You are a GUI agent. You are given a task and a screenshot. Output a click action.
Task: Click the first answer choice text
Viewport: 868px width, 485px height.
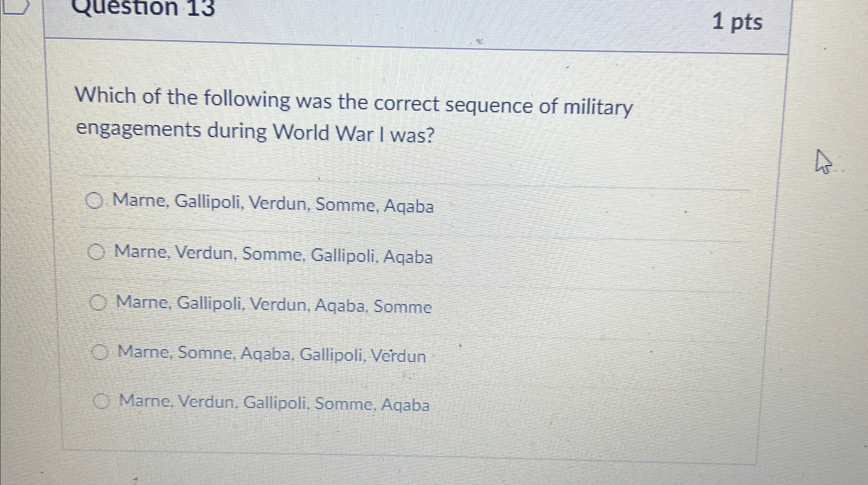click(273, 206)
